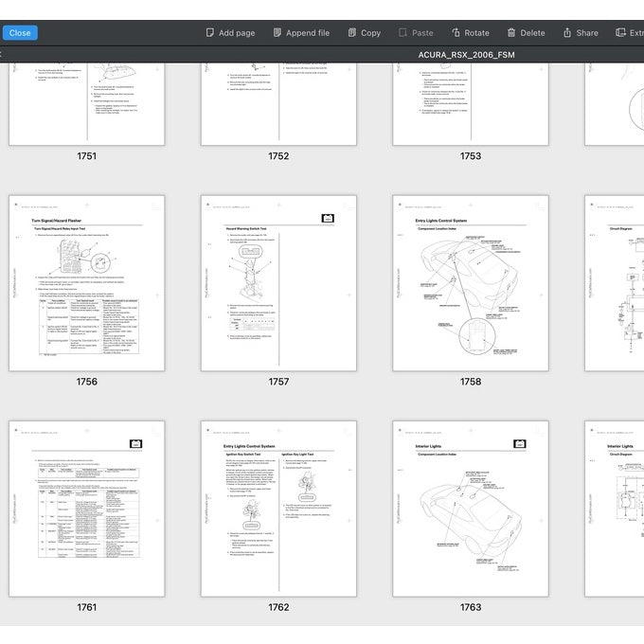644x644 pixels.
Task: Open page 1763 Interior Lights thumbnail
Action: (x=470, y=509)
